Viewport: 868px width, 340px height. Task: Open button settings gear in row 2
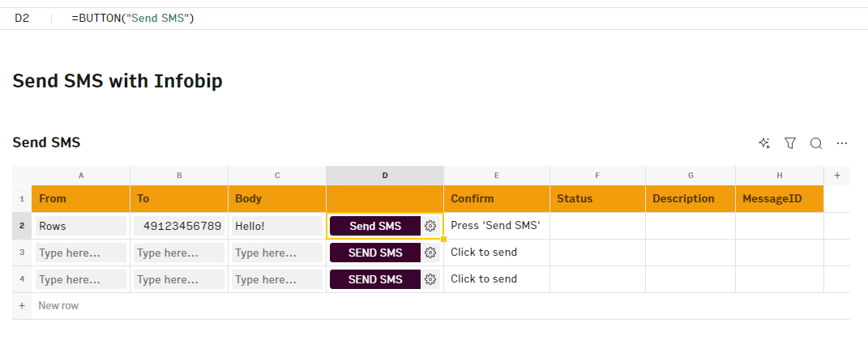[x=430, y=226]
